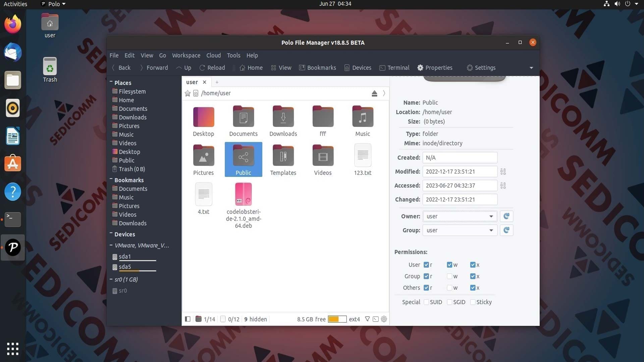Viewport: 644px width, 362px height.
Task: Toggle User read permission
Action: (x=426, y=265)
